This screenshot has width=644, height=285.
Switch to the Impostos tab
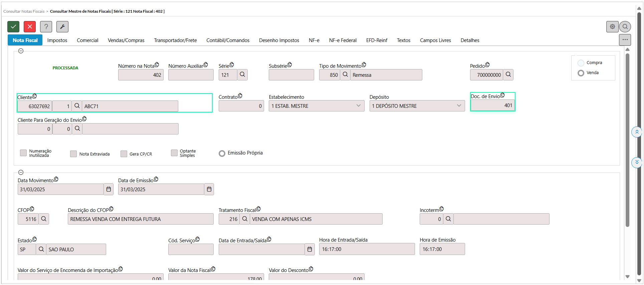pyautogui.click(x=57, y=40)
